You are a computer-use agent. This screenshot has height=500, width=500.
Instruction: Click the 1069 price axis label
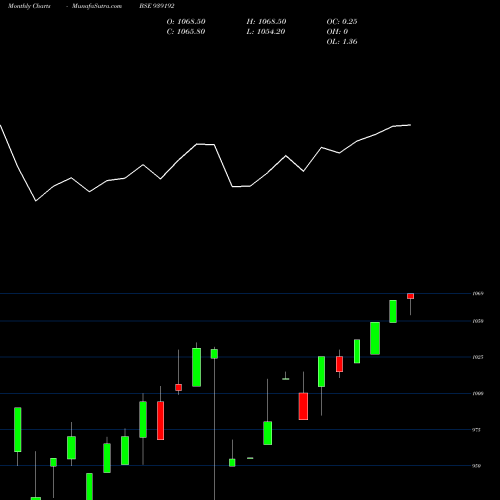[x=478, y=294]
